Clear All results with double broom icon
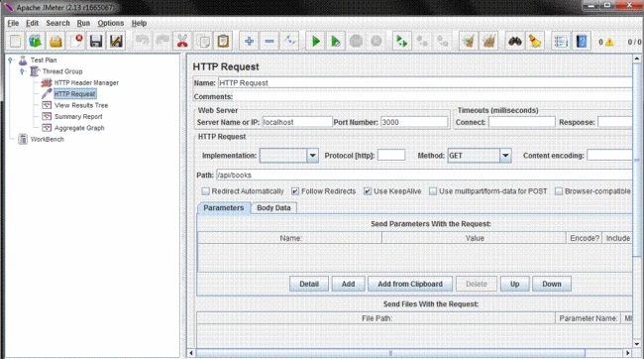 [488, 41]
